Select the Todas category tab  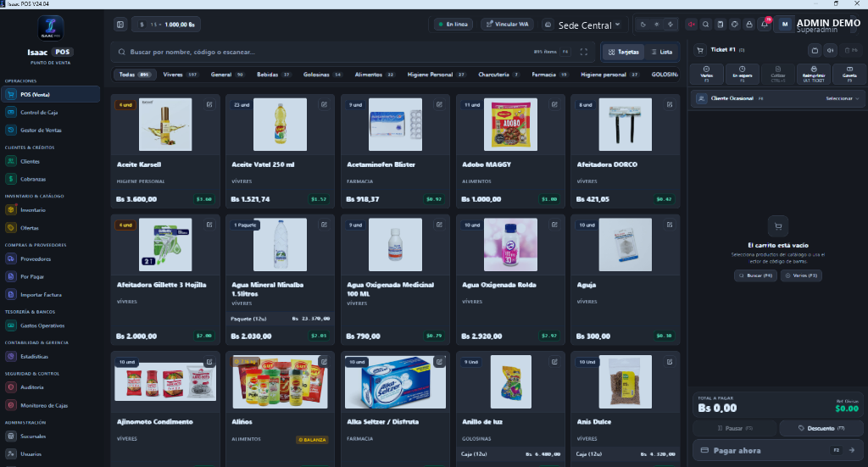pos(135,75)
